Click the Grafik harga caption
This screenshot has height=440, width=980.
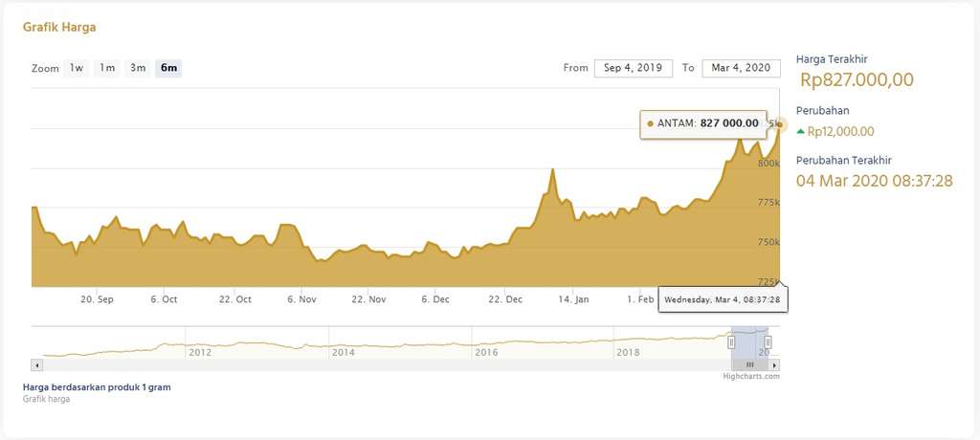46,399
